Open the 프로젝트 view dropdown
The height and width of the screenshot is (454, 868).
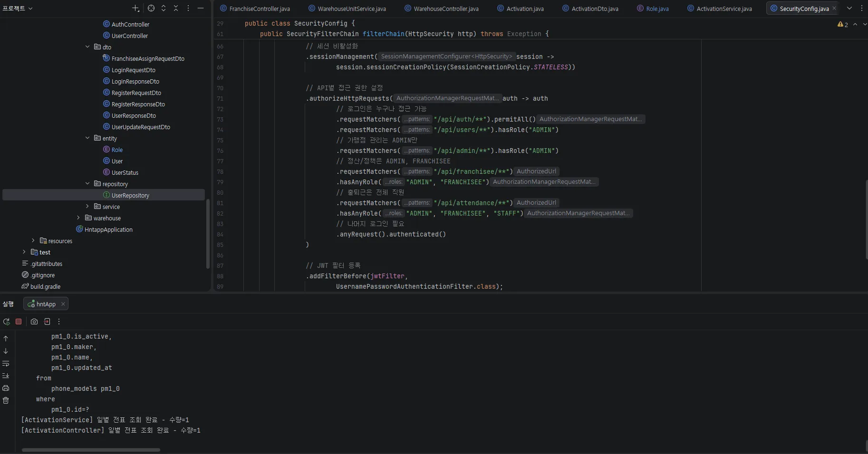click(x=18, y=8)
